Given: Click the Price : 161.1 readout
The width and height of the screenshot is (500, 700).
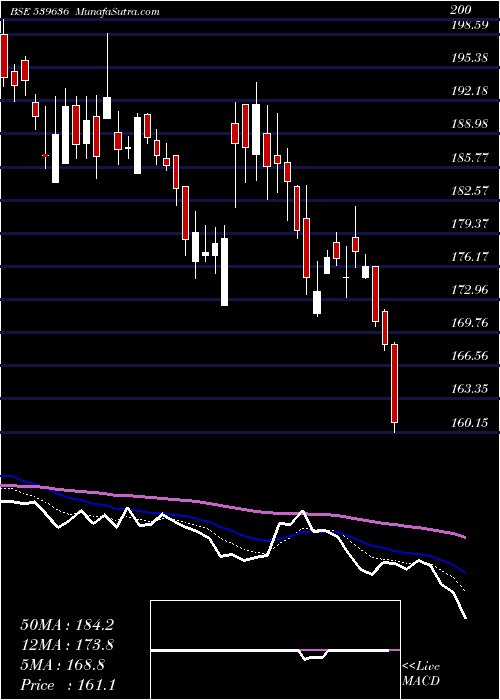Looking at the screenshot, I should point(68,685).
